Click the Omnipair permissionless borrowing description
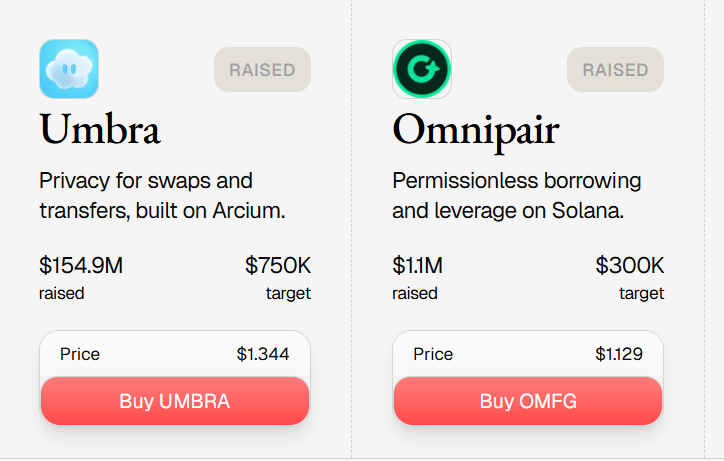The image size is (724, 461). 516,196
